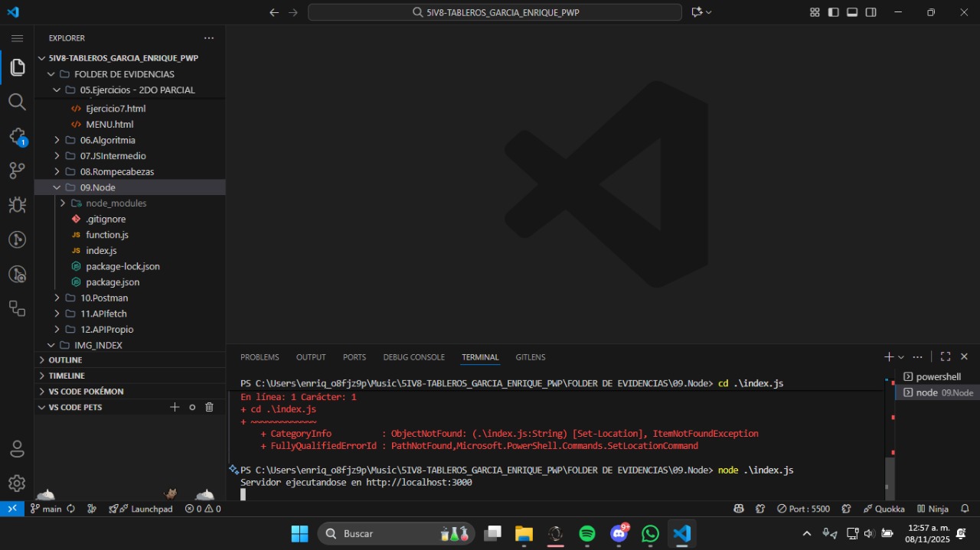The image size is (980, 550).
Task: Open the Extensions view icon
Action: pyautogui.click(x=17, y=136)
